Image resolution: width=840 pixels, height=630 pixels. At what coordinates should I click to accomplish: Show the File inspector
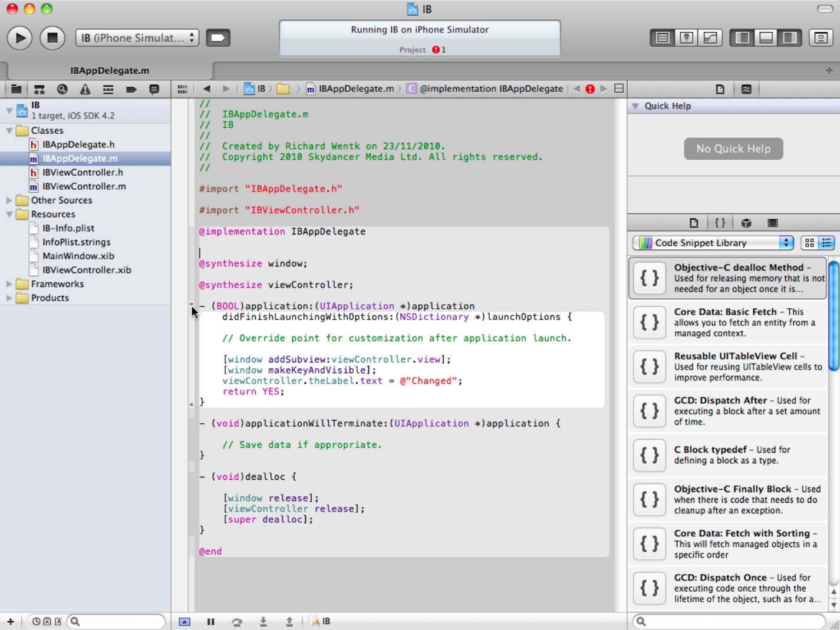click(720, 89)
